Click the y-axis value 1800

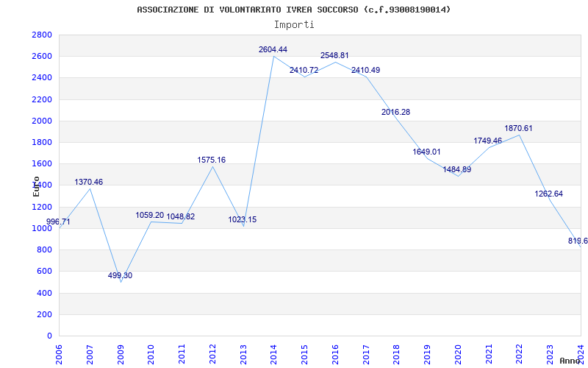point(42,142)
